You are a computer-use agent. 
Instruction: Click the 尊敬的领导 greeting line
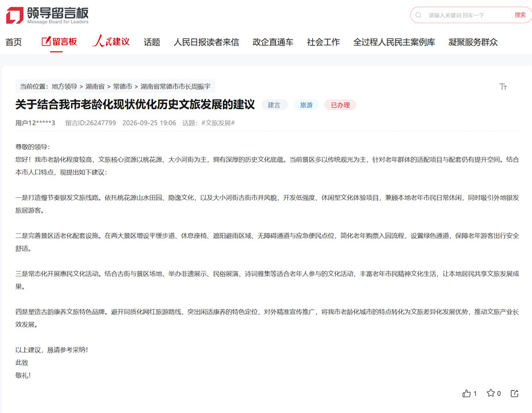pyautogui.click(x=33, y=147)
